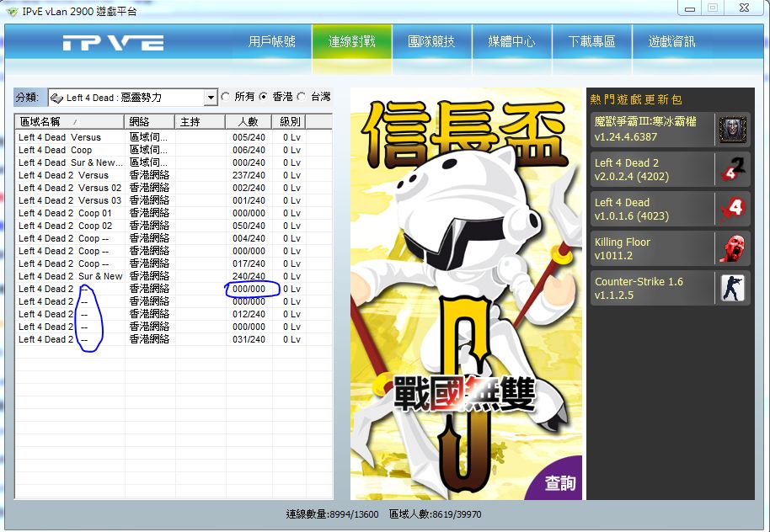The image size is (770, 532).
Task: Open the category dropdown arrow
Action: 211,98
